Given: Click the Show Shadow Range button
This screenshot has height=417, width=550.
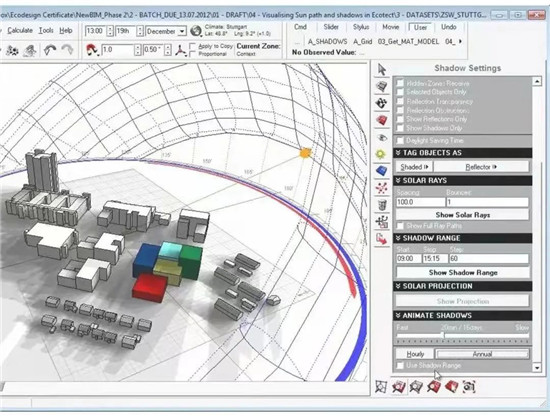Looking at the screenshot, I should coord(463,273).
